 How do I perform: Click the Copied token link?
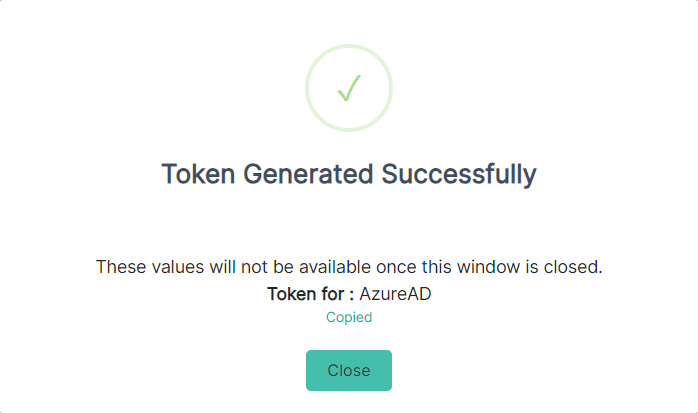point(349,317)
